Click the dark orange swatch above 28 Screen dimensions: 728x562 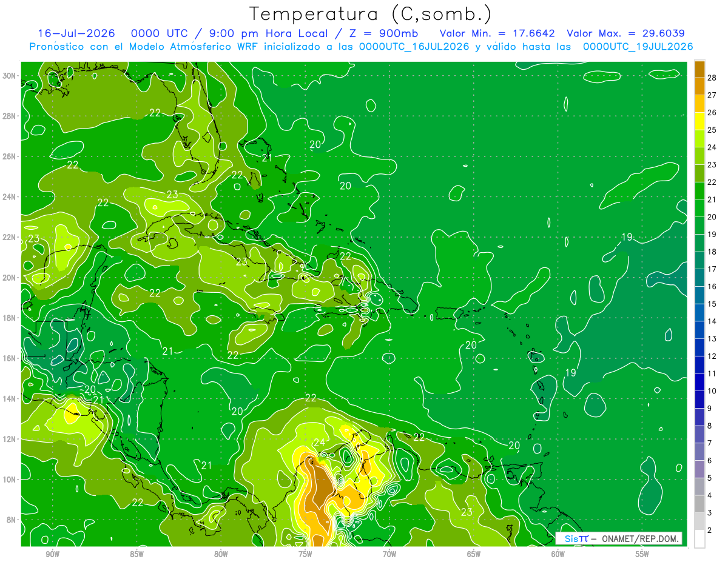pos(699,69)
